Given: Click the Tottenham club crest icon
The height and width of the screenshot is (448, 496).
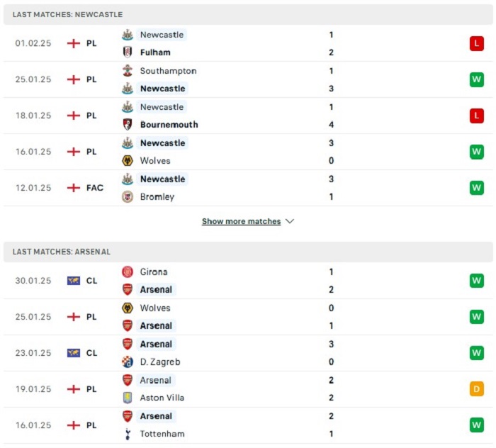Looking at the screenshot, I should pyautogui.click(x=128, y=434).
